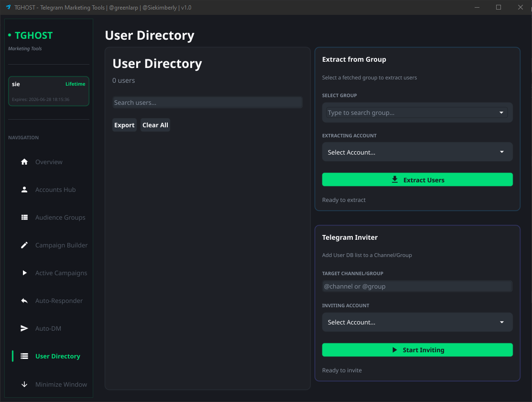
Task: Click the '0 users' count text
Action: click(x=123, y=80)
